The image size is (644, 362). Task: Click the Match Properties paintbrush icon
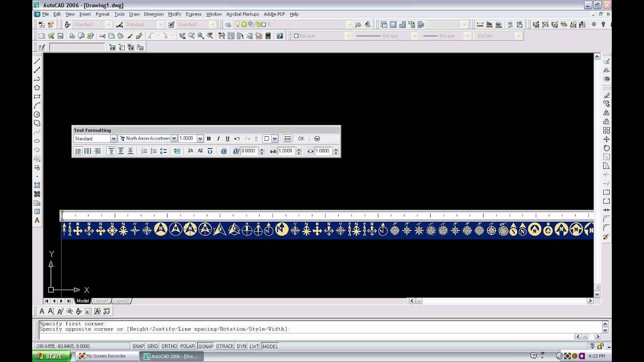[x=130, y=36]
